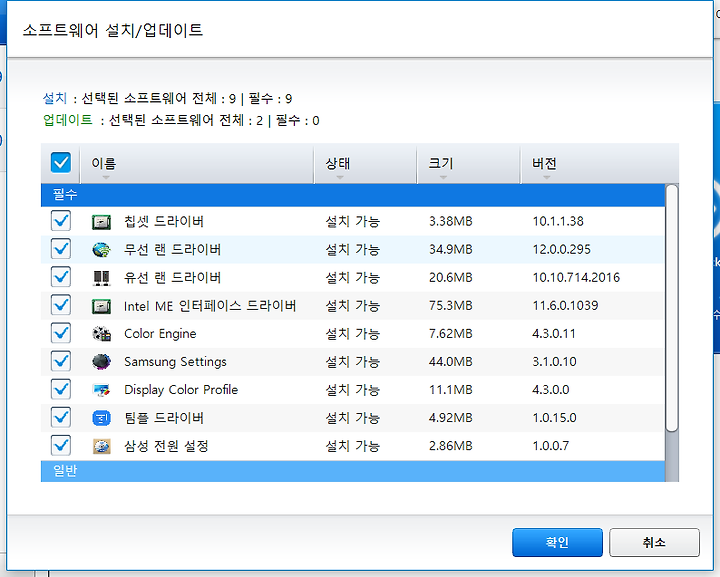The image size is (720, 577).
Task: Click version value 3.1.0.10
Action: [x=554, y=361]
